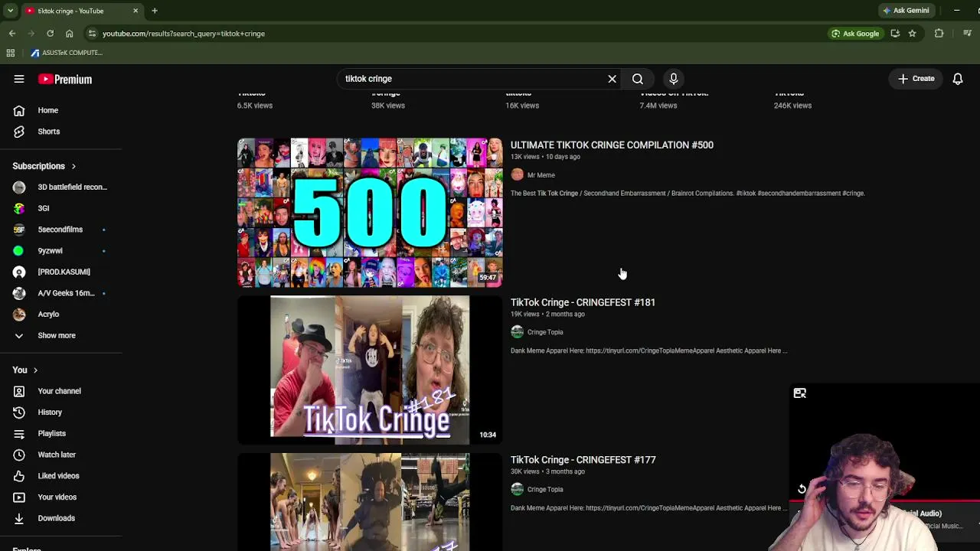
Task: Click the Create button
Action: click(x=916, y=79)
